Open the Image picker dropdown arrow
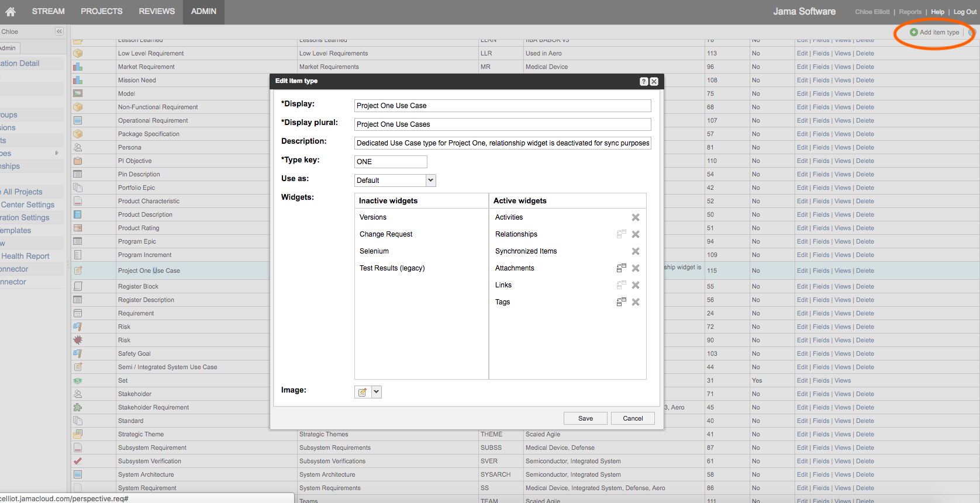980x503 pixels. coord(377,392)
